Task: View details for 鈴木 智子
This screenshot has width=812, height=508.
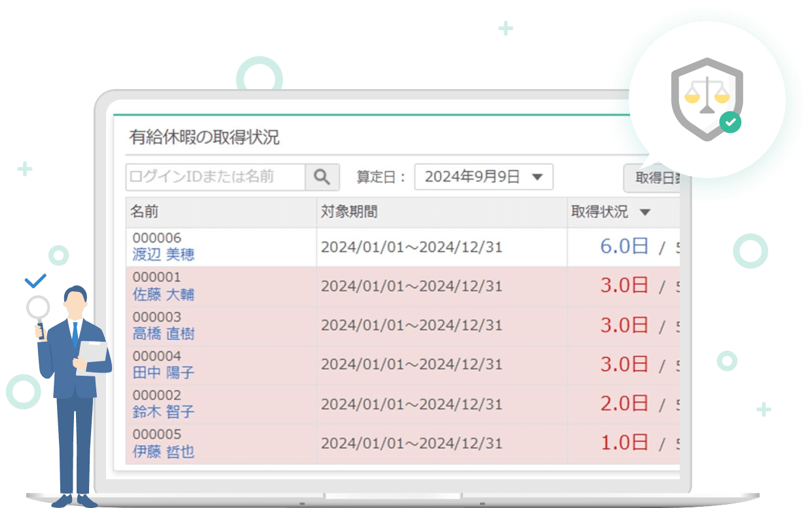Action: (163, 412)
